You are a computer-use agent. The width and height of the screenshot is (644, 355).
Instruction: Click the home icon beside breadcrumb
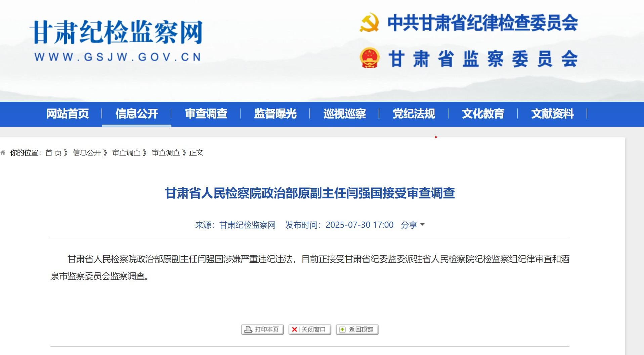3,153
